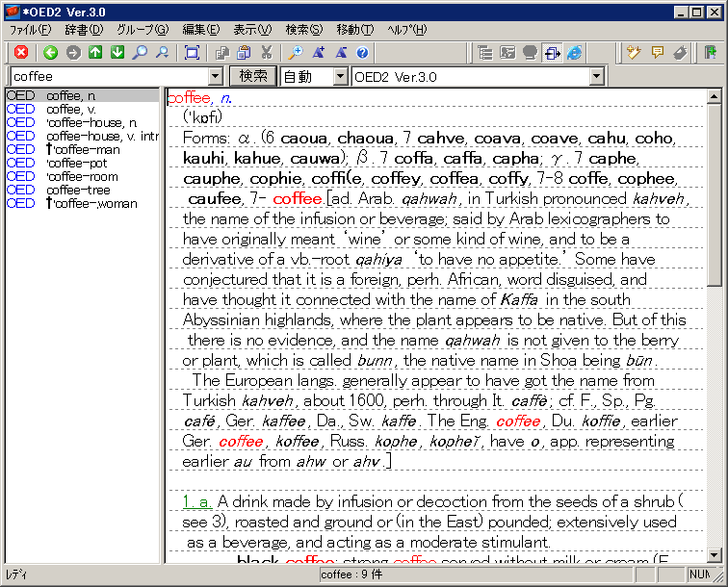This screenshot has width=728, height=587.
Task: Open the search word history dropdown
Action: [216, 76]
